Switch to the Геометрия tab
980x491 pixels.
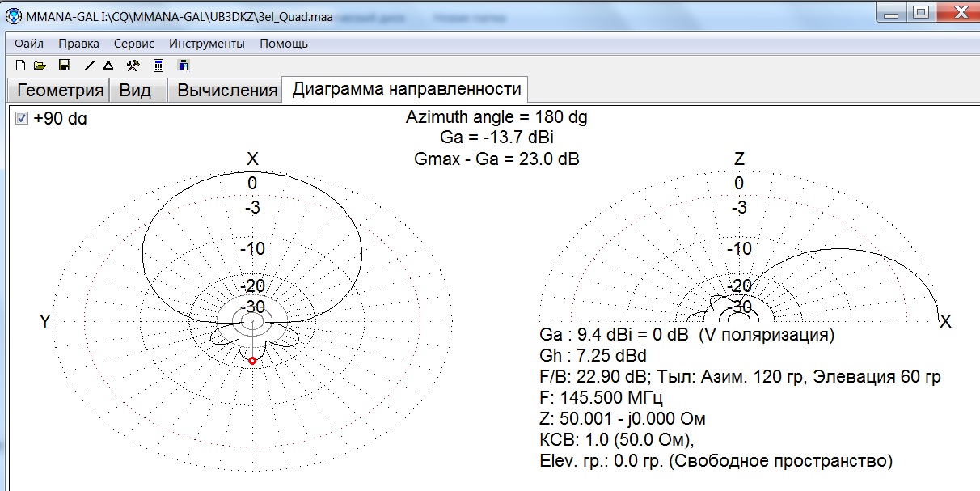(60, 91)
